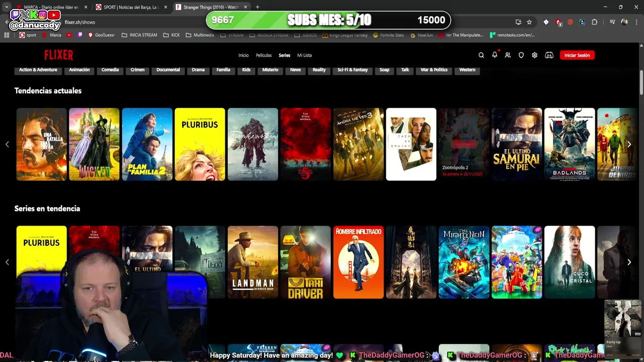Filter by Documental genre
644x362 pixels.
[x=168, y=70]
